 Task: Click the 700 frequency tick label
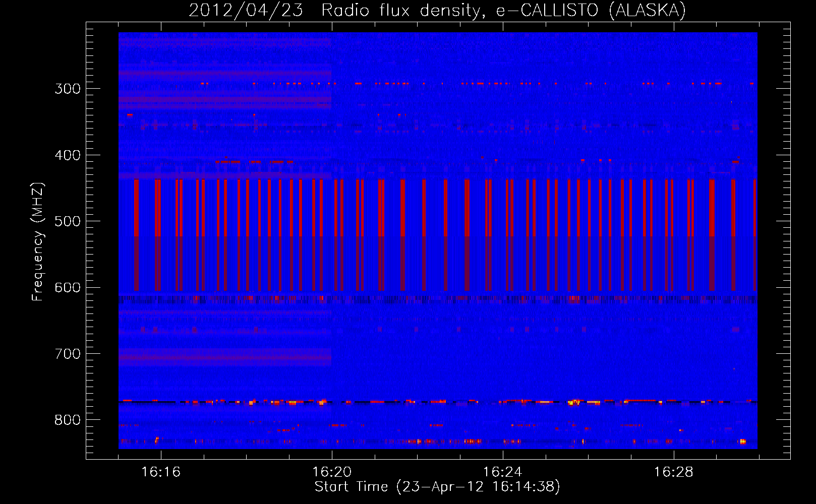click(x=68, y=354)
